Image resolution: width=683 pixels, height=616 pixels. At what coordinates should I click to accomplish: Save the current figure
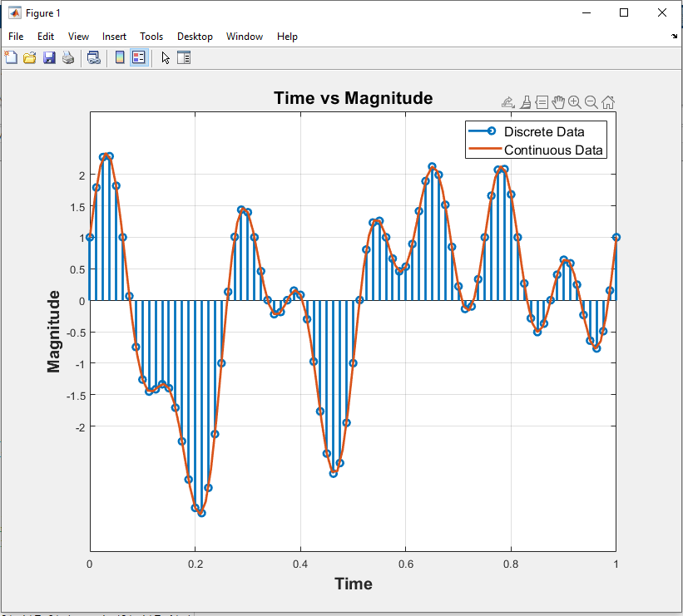tap(48, 57)
